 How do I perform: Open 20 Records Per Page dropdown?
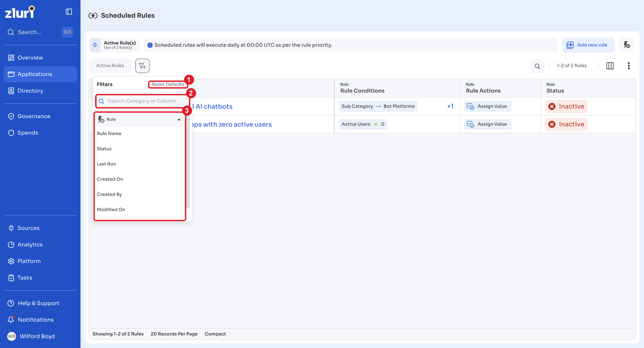[x=174, y=334]
